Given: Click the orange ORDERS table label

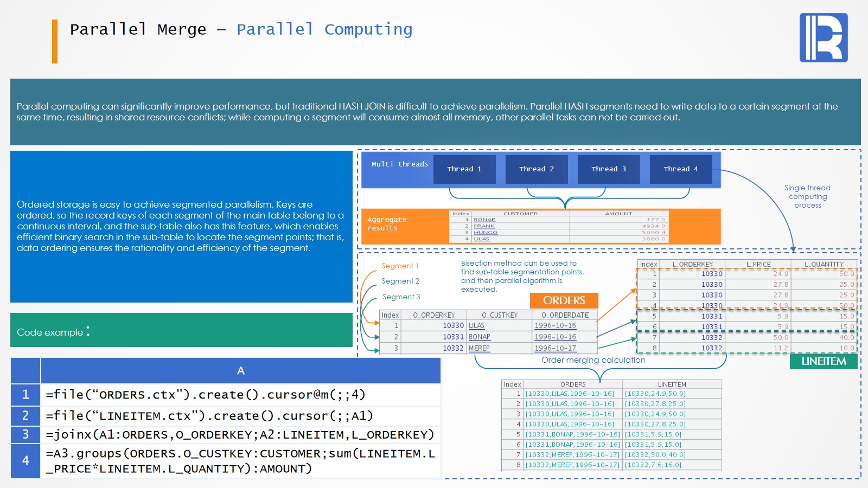Looking at the screenshot, I should coord(564,300).
